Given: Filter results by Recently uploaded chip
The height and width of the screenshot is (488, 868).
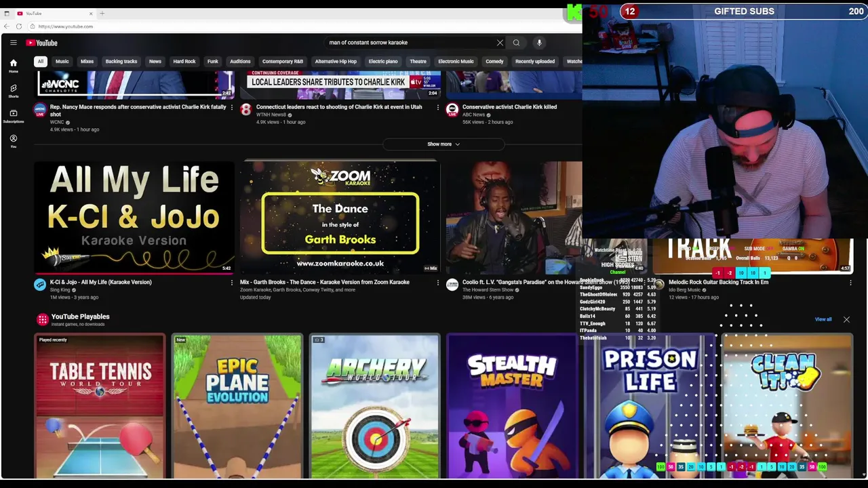Looking at the screenshot, I should 534,62.
